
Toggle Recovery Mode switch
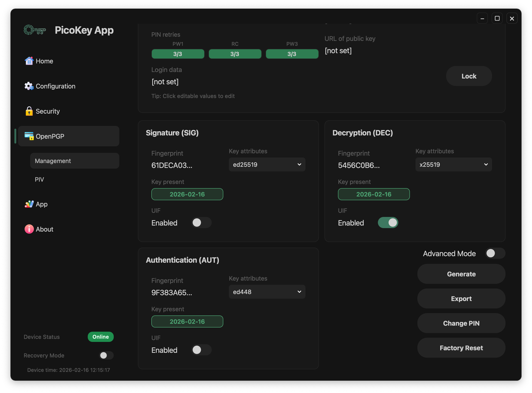(x=106, y=355)
